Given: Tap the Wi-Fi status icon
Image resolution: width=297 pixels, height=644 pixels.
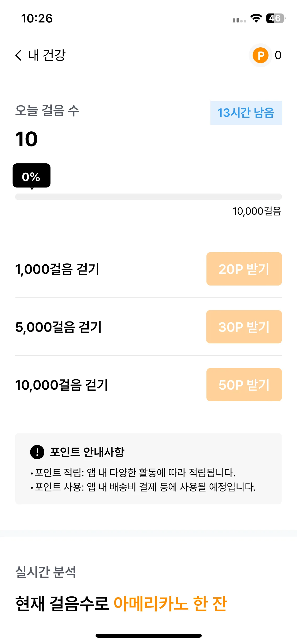Looking at the screenshot, I should coord(256,18).
